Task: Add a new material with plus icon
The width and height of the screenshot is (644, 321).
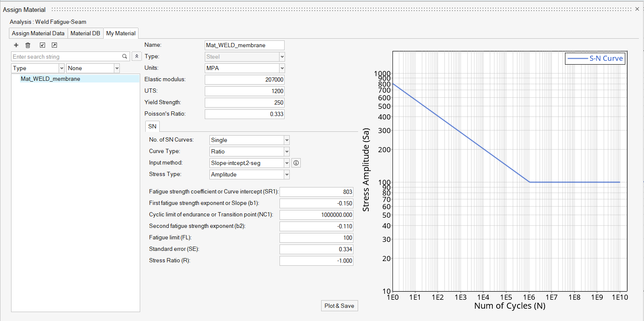Action: click(16, 45)
